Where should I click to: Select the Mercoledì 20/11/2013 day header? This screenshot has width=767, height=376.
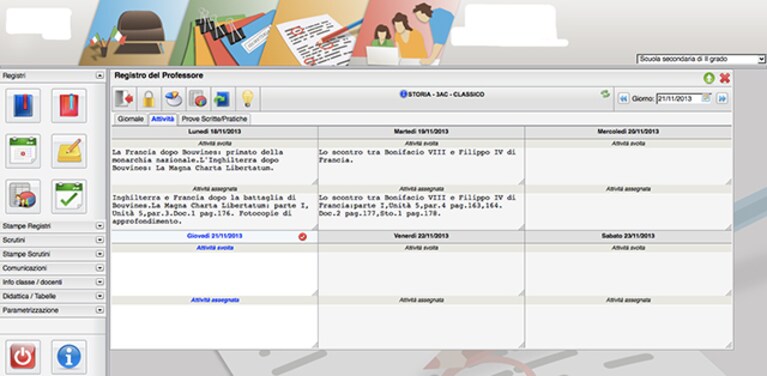628,132
